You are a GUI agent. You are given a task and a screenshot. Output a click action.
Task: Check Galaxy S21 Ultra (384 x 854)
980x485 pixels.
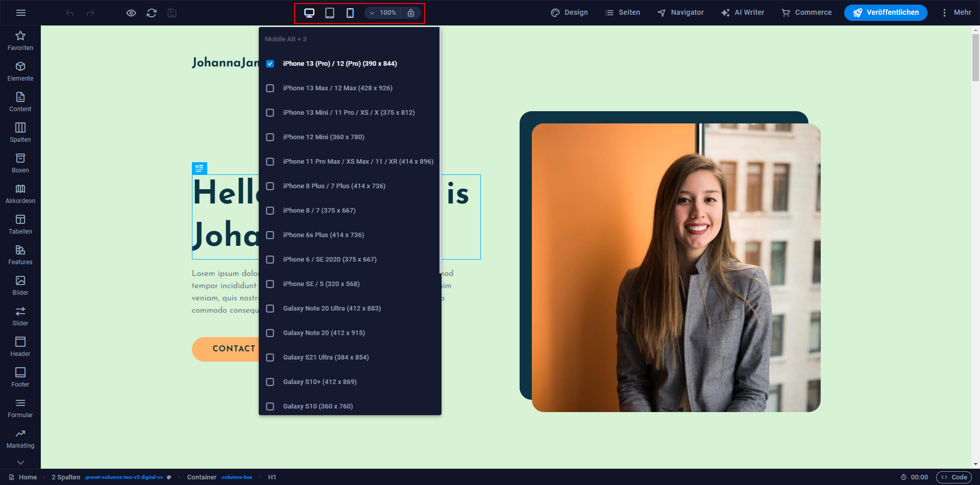click(270, 358)
